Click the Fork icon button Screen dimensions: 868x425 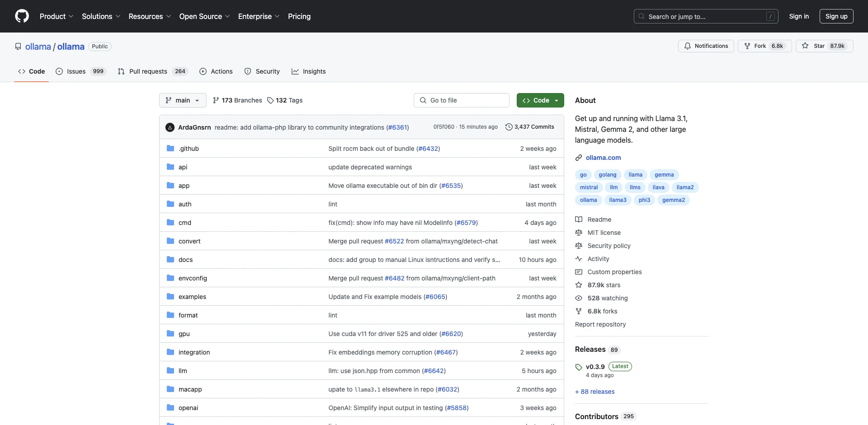(x=747, y=46)
